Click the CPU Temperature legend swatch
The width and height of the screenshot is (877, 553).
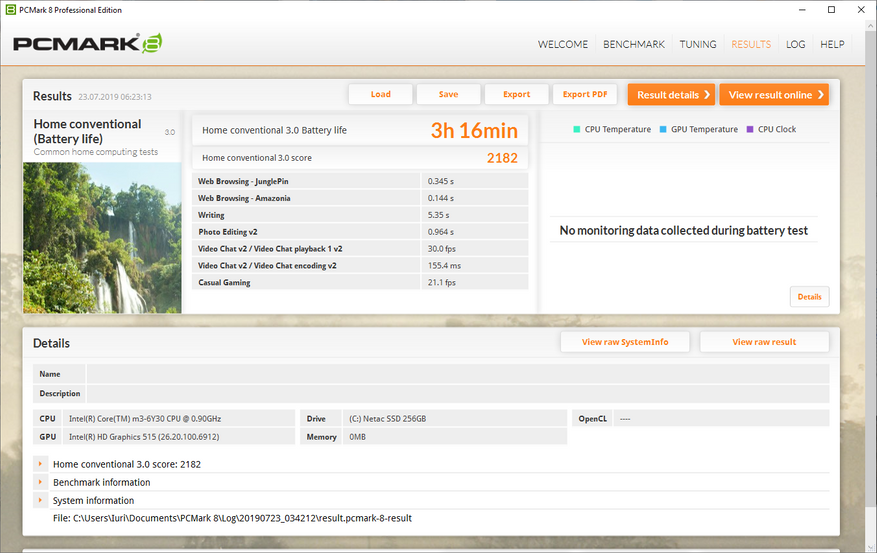[x=577, y=129]
